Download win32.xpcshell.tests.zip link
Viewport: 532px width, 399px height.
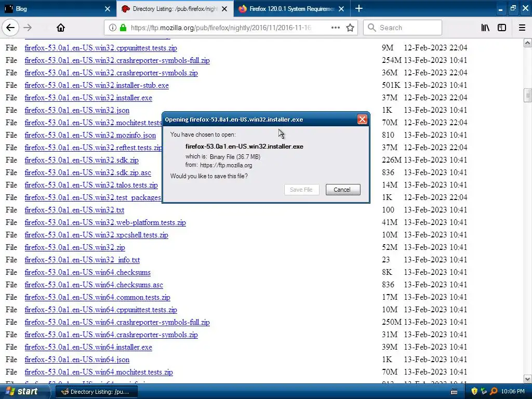pos(96,235)
